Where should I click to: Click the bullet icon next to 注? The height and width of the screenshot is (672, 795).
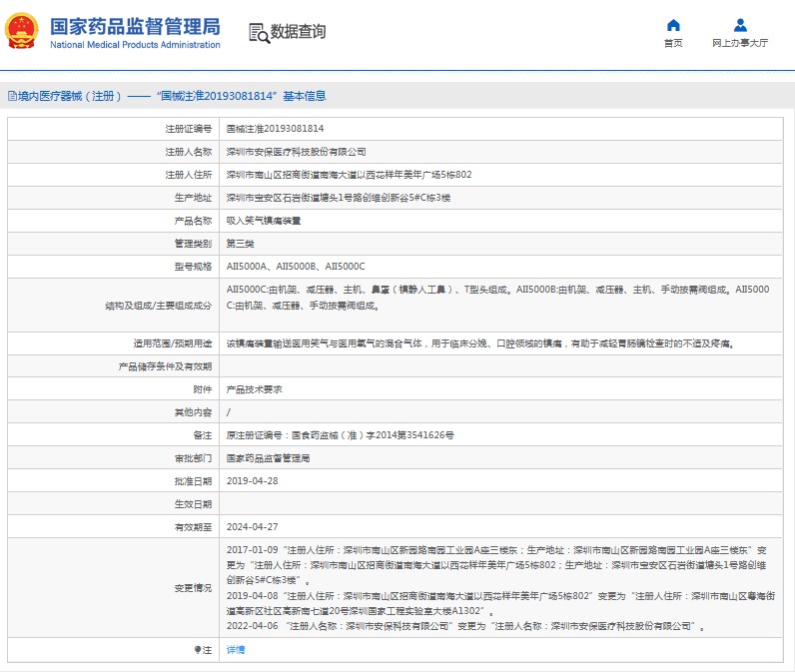[198, 650]
